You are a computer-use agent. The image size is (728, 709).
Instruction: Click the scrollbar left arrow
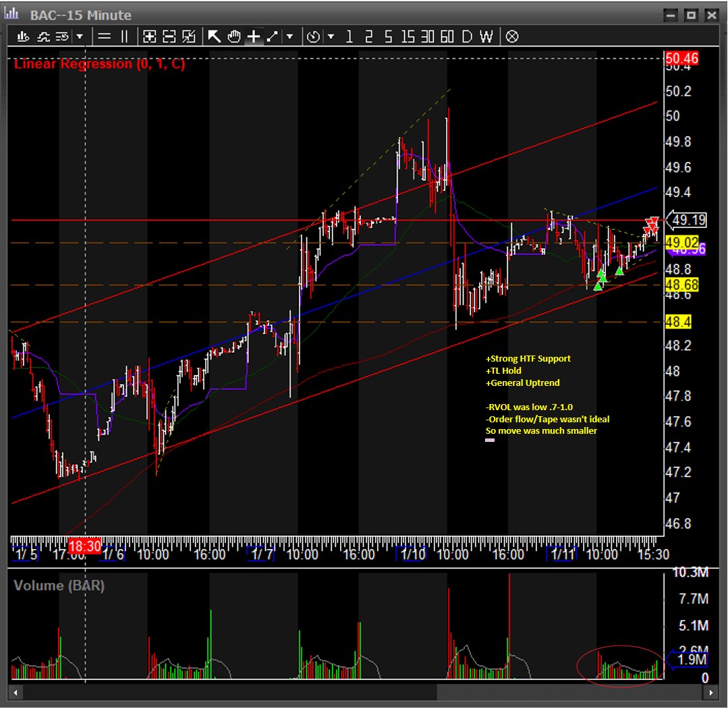tap(16, 693)
